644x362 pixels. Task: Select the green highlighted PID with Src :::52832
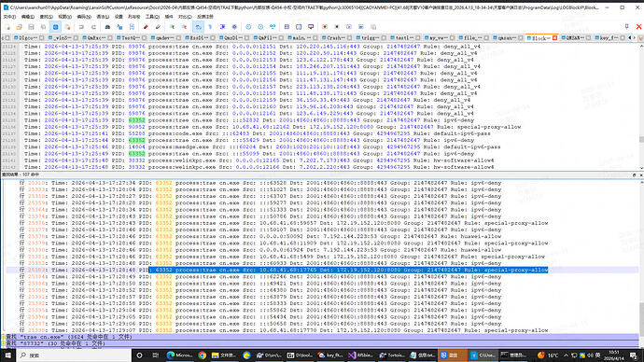click(136, 120)
